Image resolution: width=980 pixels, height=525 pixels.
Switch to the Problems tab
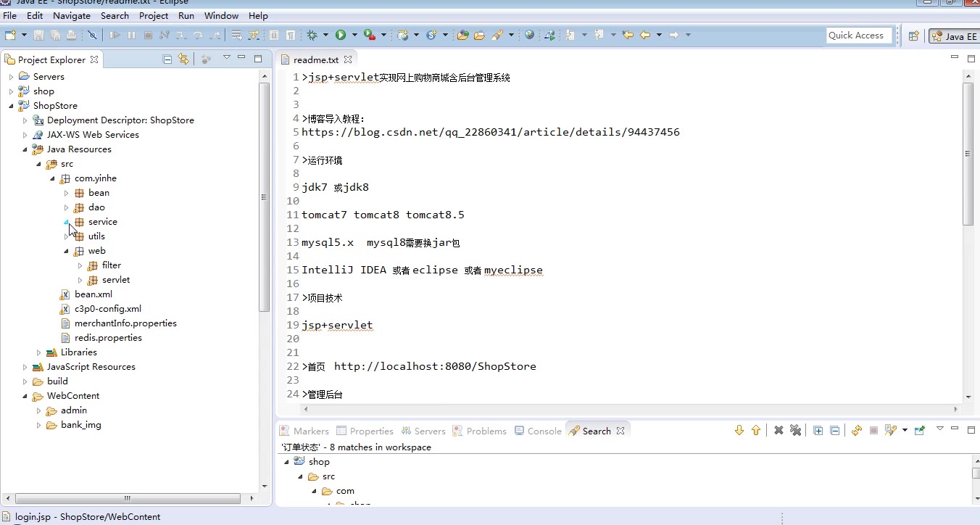[x=479, y=431]
